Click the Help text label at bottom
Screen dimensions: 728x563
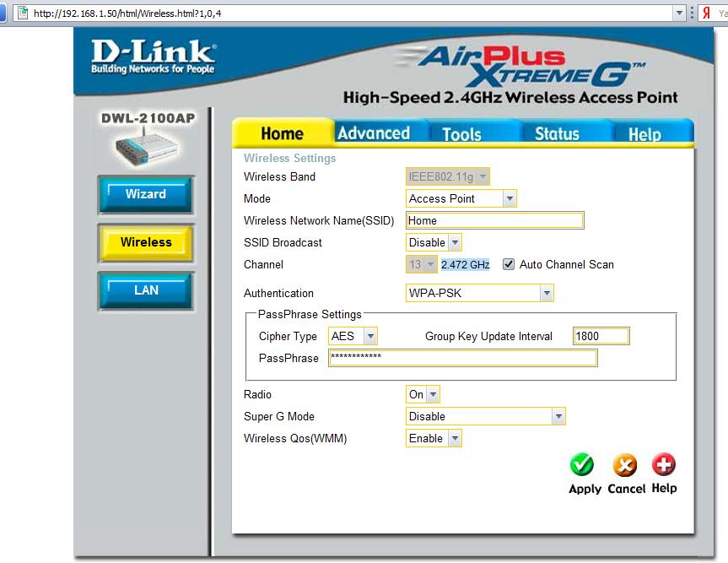[x=664, y=488]
